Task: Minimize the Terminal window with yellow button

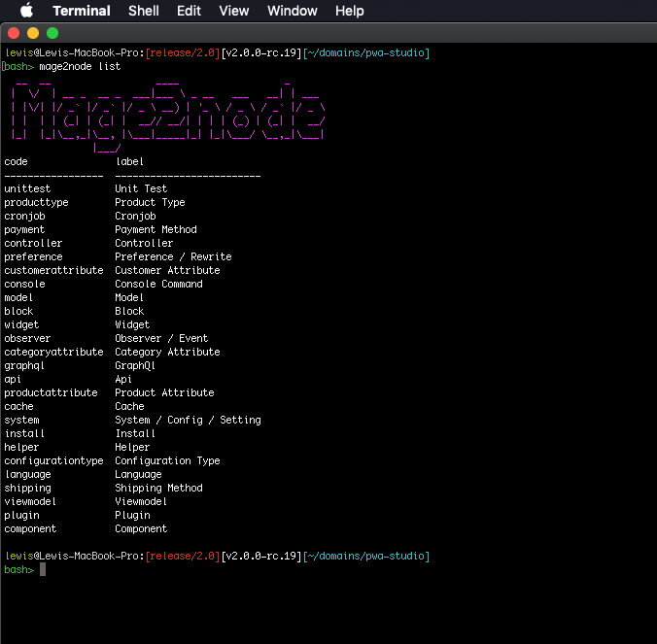Action: 33,33
